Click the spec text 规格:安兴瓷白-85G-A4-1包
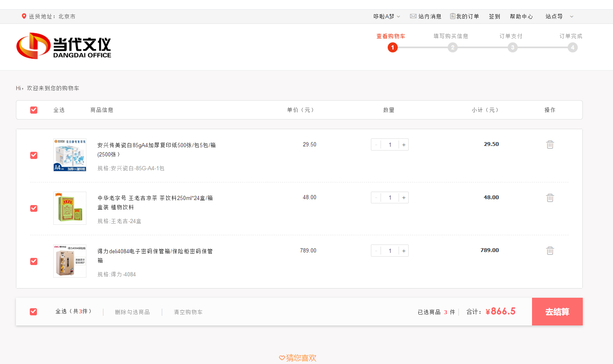The width and height of the screenshot is (613, 364). pyautogui.click(x=131, y=168)
